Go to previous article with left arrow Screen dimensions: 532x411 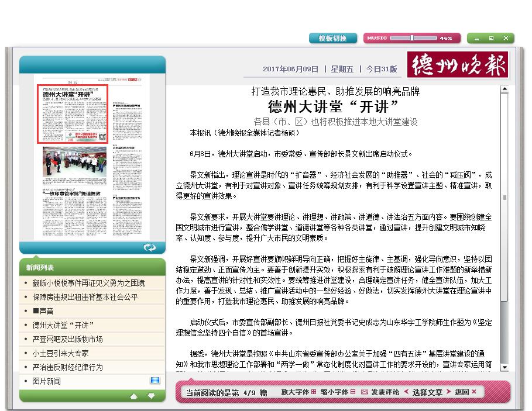[x=406, y=392]
